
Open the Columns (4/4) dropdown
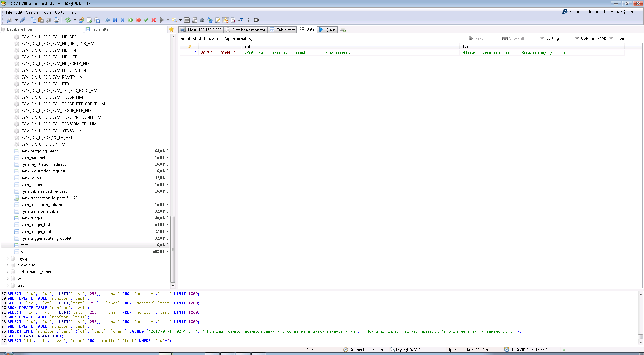pyautogui.click(x=591, y=38)
